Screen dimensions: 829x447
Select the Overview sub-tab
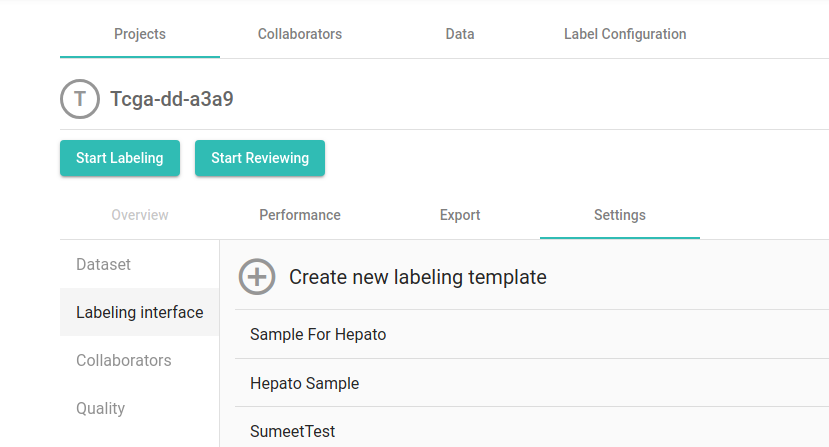tap(140, 215)
